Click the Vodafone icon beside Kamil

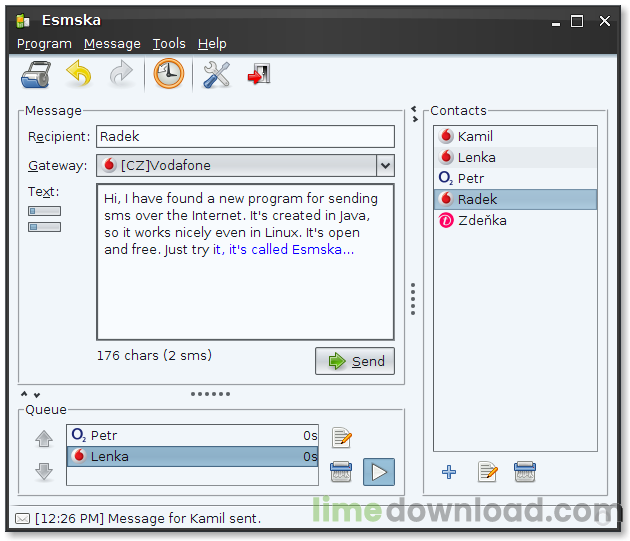coord(446,136)
